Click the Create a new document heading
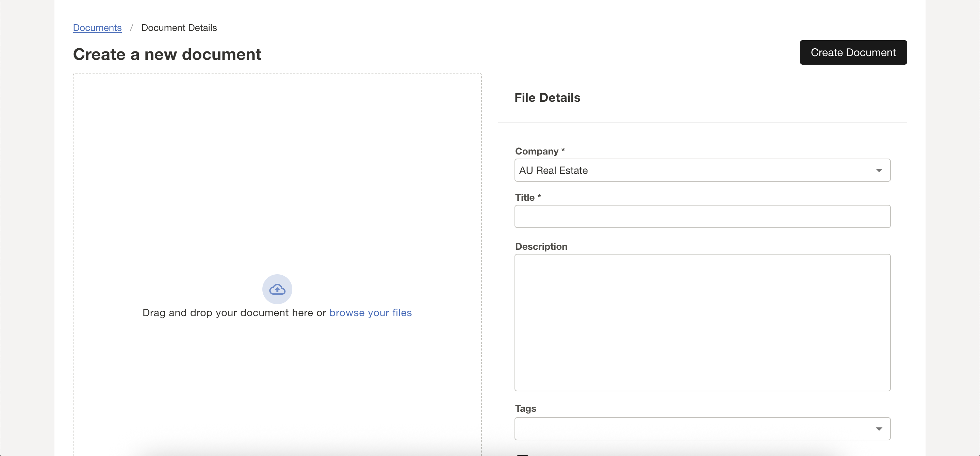Image resolution: width=980 pixels, height=456 pixels. coord(167,54)
